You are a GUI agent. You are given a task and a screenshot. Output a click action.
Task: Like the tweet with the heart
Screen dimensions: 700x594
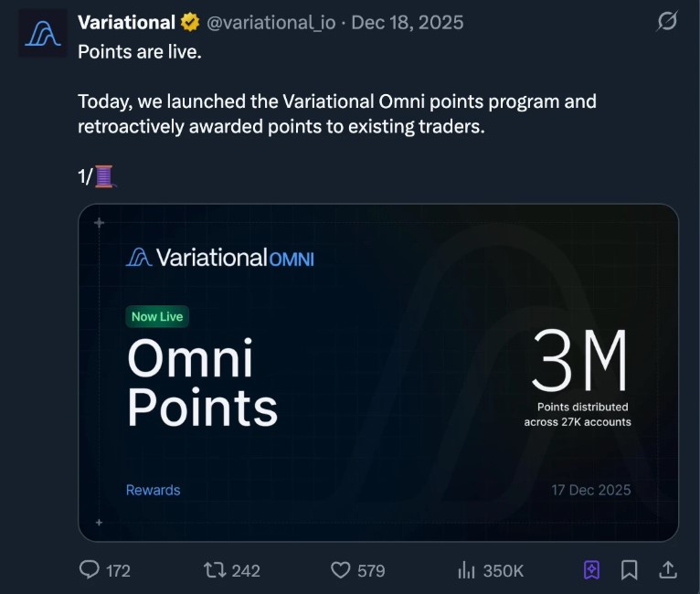tap(341, 570)
